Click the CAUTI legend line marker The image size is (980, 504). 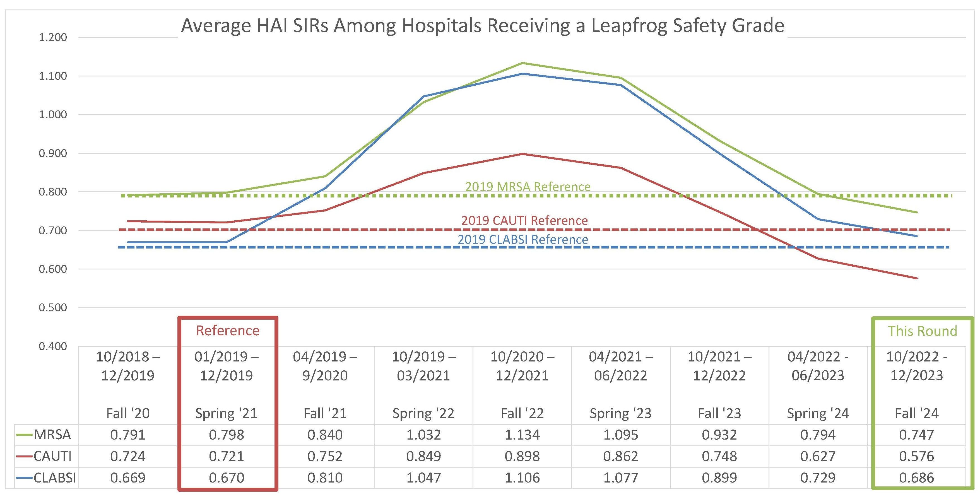tap(25, 457)
